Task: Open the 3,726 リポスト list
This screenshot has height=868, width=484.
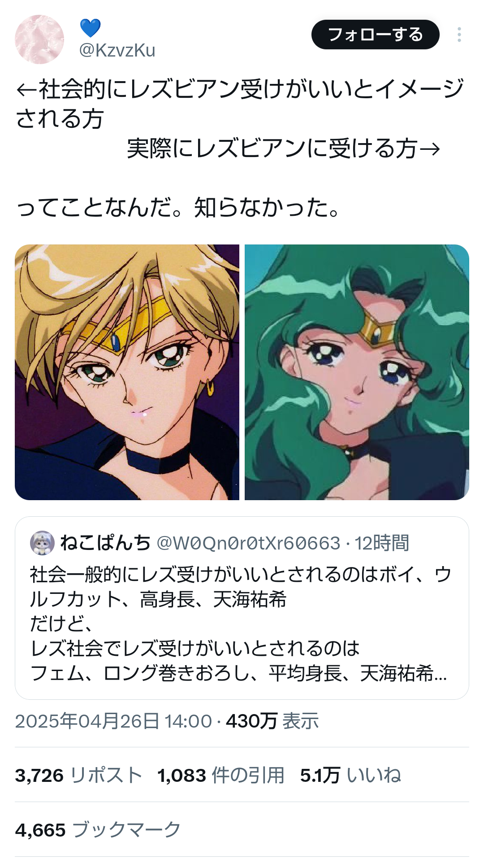Action: (78, 775)
